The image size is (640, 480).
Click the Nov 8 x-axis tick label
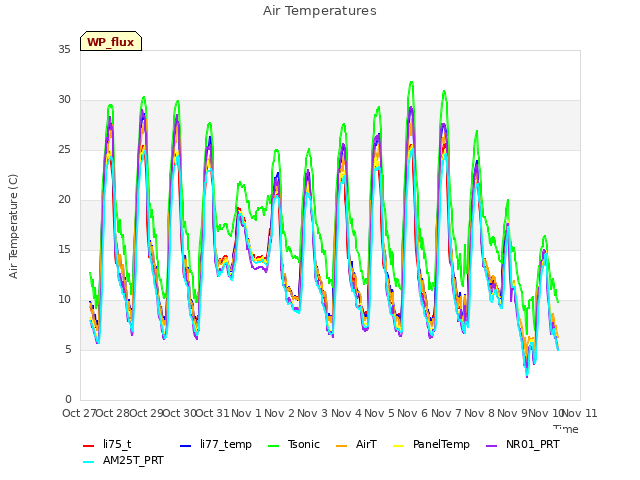coord(479,413)
